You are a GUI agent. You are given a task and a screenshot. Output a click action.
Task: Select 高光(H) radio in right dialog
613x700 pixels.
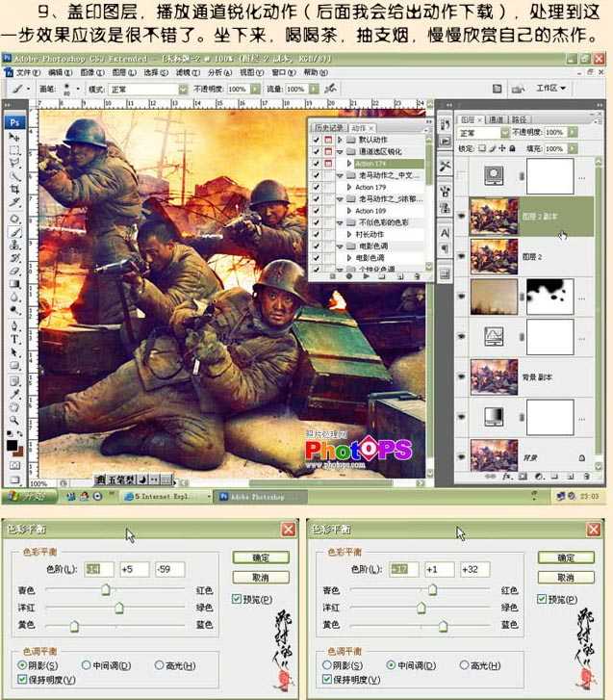pos(464,665)
